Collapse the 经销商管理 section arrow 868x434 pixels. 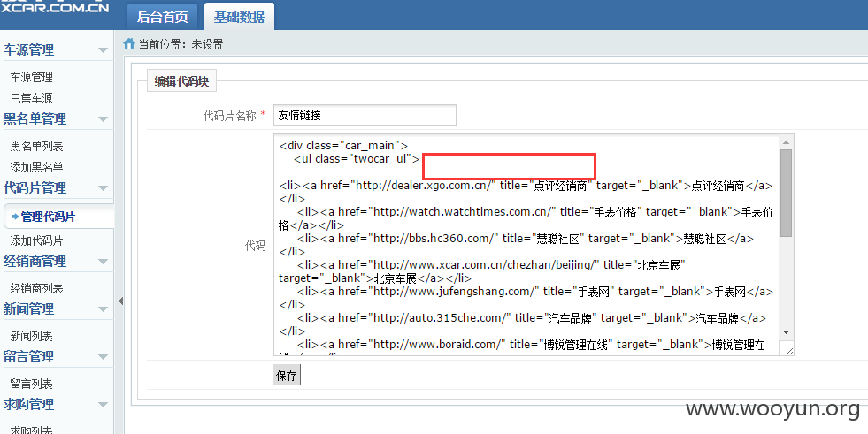tap(103, 261)
